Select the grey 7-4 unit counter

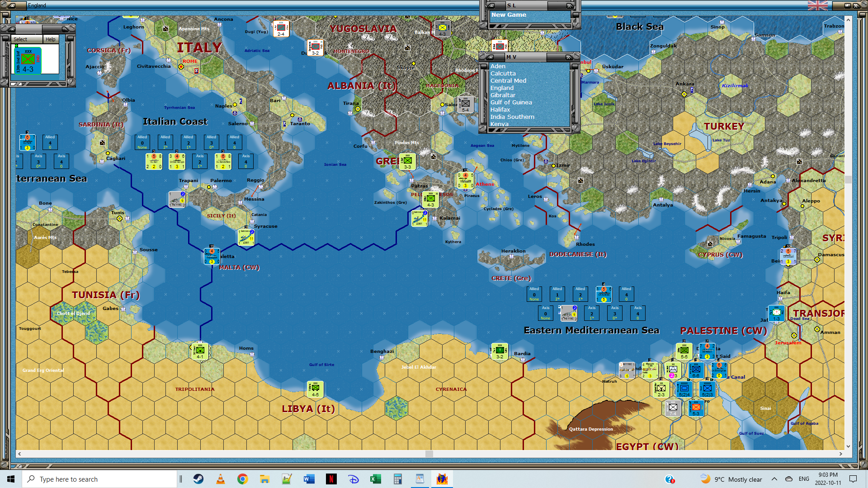[673, 408]
